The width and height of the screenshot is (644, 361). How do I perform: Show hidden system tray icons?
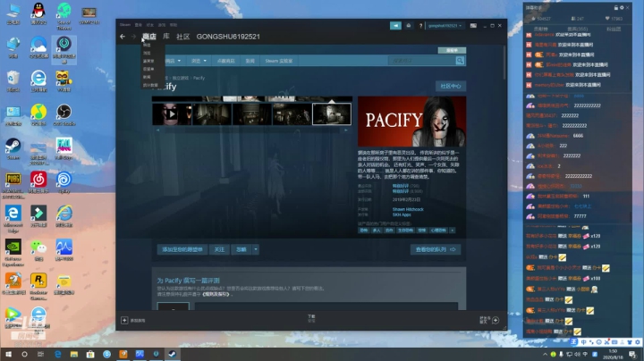[x=545, y=354]
